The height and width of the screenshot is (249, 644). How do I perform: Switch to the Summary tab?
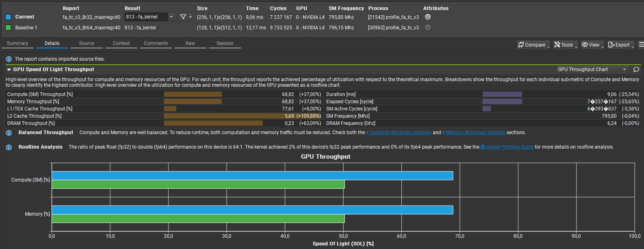[17, 43]
